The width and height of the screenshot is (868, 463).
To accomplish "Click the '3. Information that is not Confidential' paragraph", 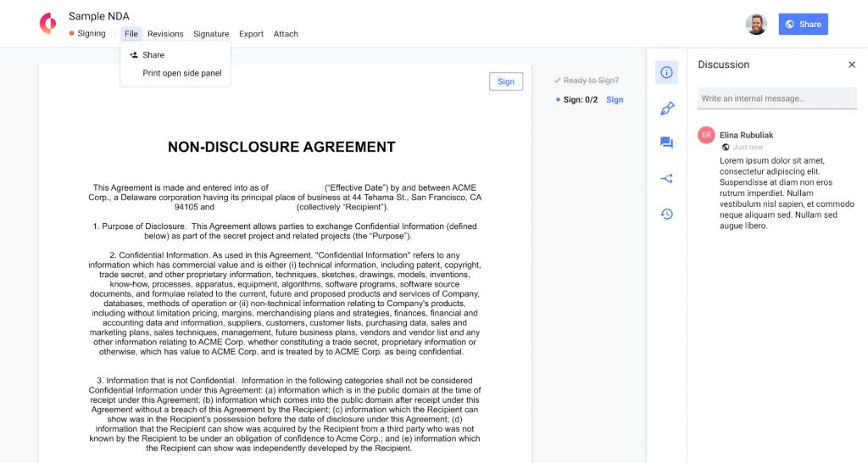I will coord(285,415).
